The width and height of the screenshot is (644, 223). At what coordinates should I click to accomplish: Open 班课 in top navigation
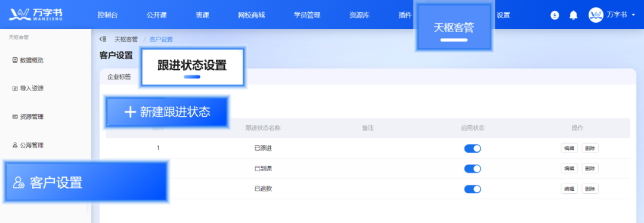203,15
